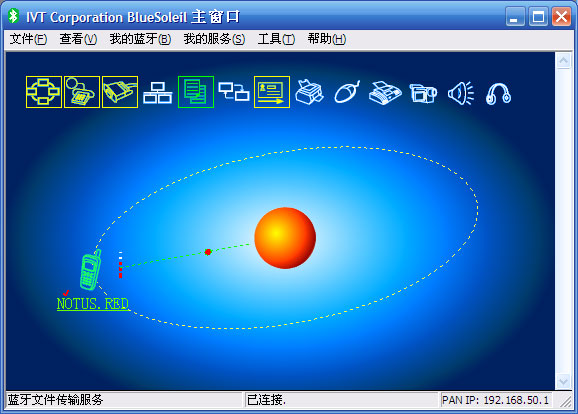This screenshot has width=578, height=414.
Task: Open the 查看(V) menu
Action: point(78,39)
